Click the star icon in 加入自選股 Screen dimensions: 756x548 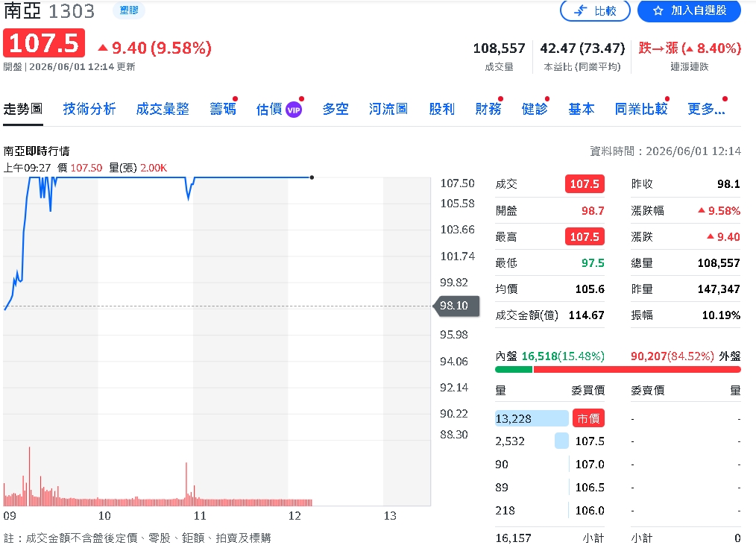coord(658,10)
